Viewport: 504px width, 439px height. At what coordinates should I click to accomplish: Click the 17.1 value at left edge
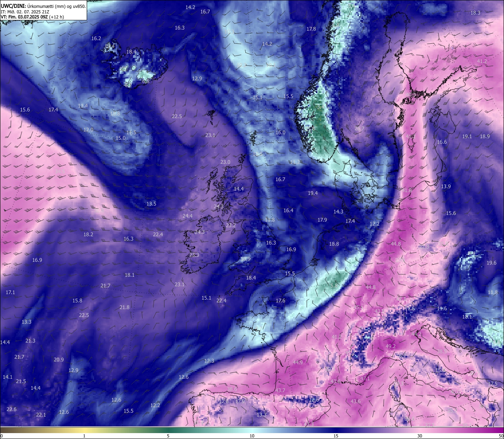click(x=10, y=293)
